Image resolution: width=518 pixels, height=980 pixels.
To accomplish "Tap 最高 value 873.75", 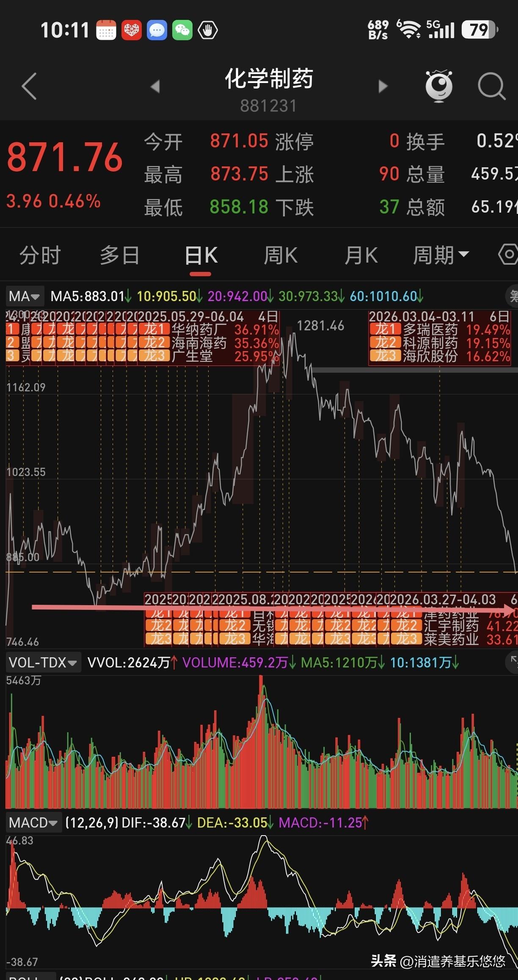I will coord(239,174).
